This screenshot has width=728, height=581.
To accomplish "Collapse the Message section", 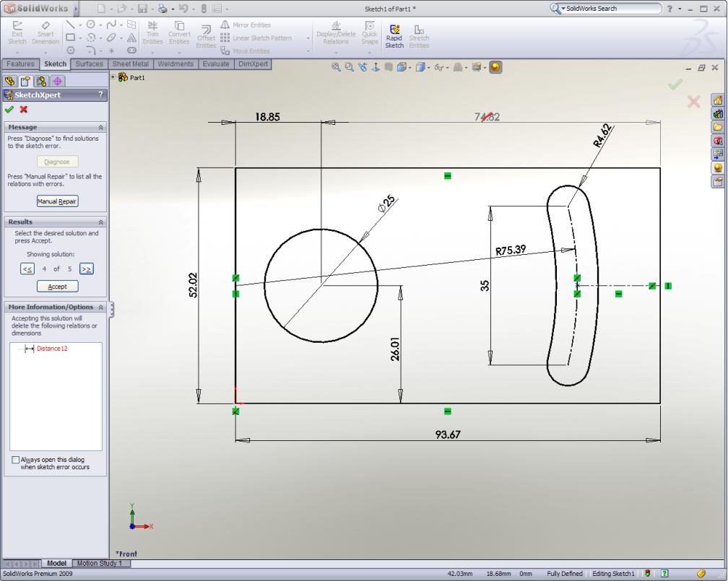I will point(101,127).
